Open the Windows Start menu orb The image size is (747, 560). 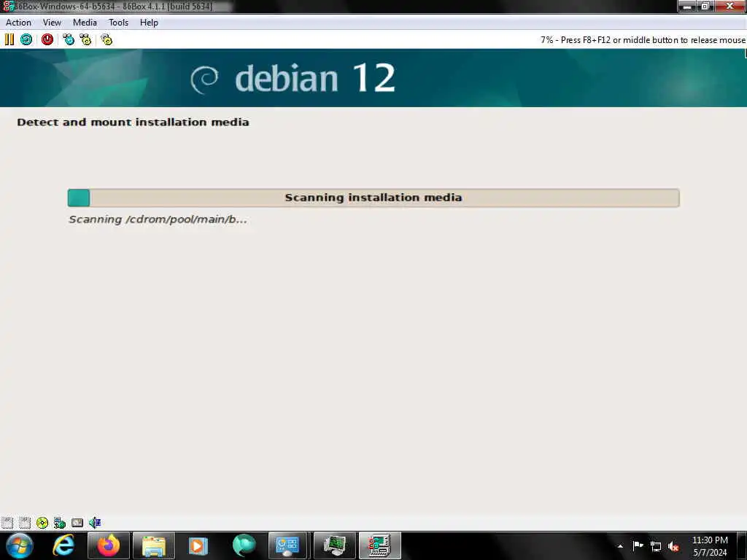click(x=20, y=545)
